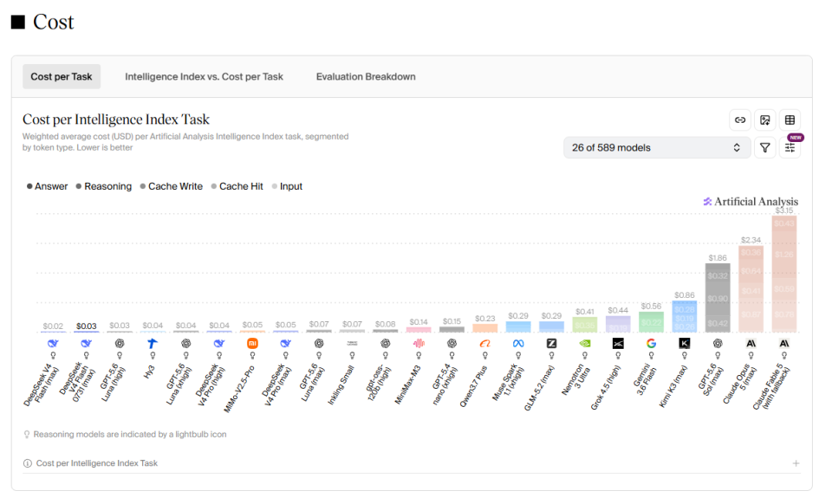
Task: Click the GPT-5.6 Sol (max) logo
Action: click(x=718, y=344)
